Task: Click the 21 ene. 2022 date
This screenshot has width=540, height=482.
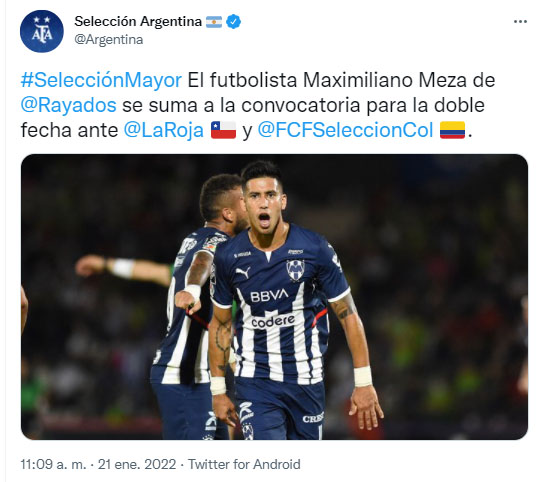Action: click(x=137, y=464)
